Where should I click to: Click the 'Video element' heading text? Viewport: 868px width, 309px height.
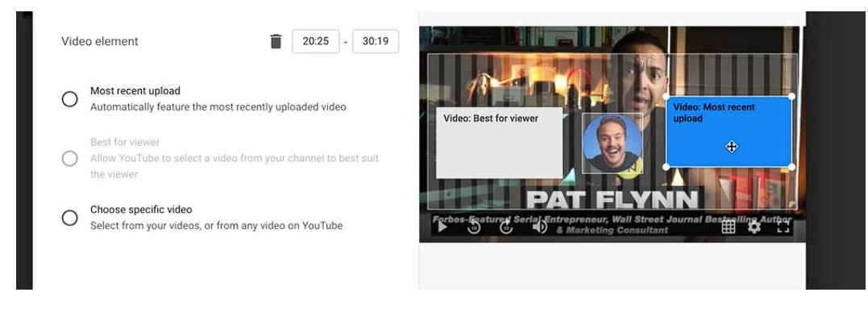click(100, 41)
